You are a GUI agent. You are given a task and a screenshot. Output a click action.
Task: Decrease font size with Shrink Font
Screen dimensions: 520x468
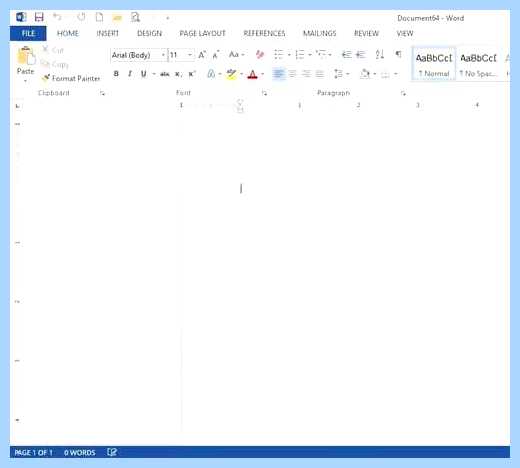pos(216,55)
